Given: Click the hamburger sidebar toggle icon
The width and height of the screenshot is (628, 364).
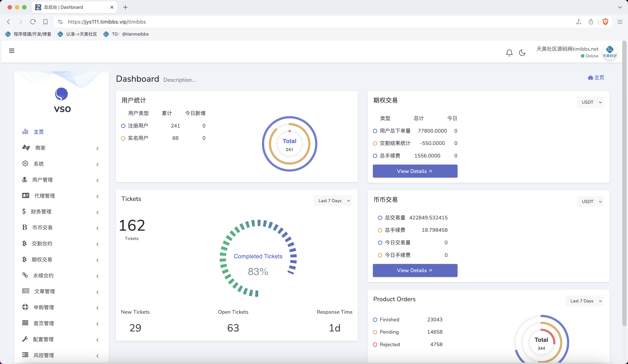Looking at the screenshot, I should (x=12, y=51).
